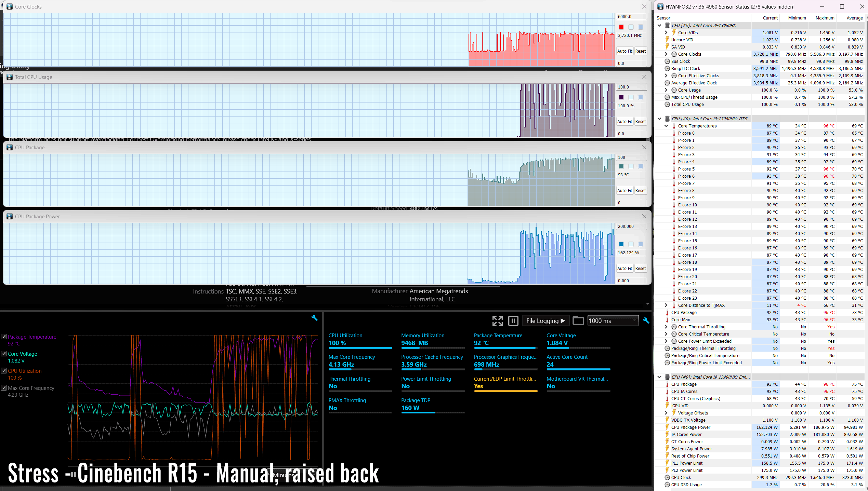Screen dimensions: 868x491
Task: Expand the Core Clocks sensor row
Action: (x=666, y=54)
